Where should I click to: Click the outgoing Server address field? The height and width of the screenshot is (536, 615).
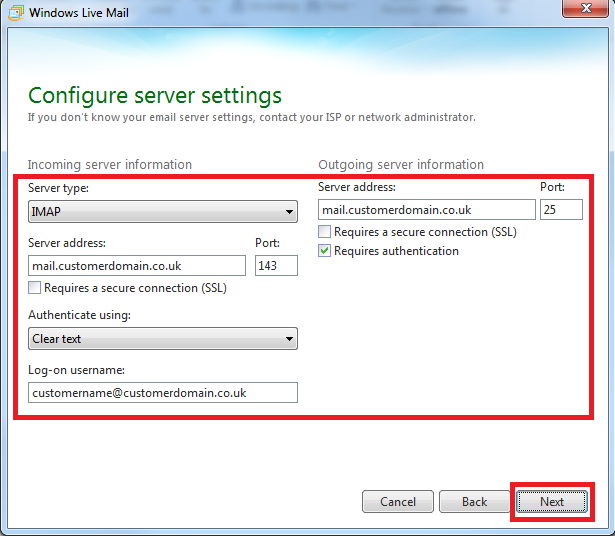427,210
